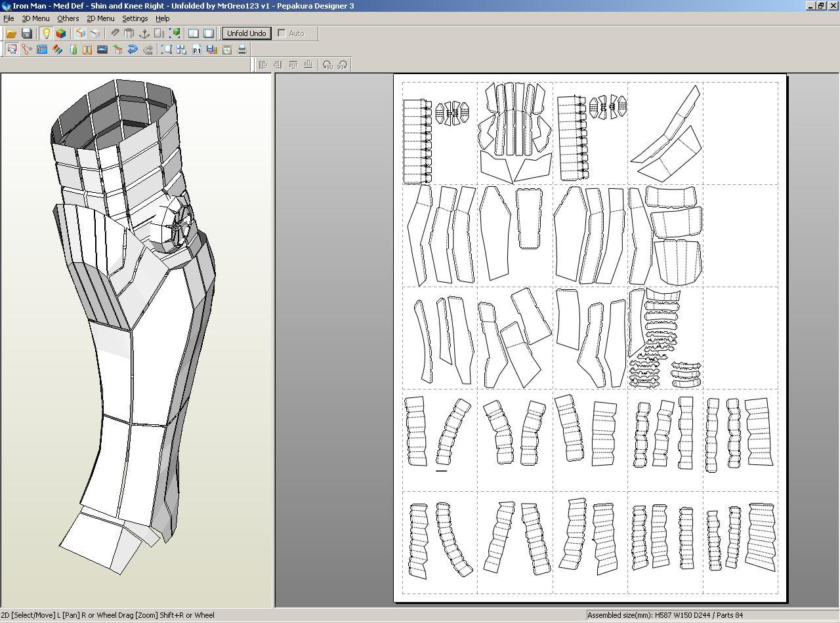Click the align left icon

click(x=263, y=65)
